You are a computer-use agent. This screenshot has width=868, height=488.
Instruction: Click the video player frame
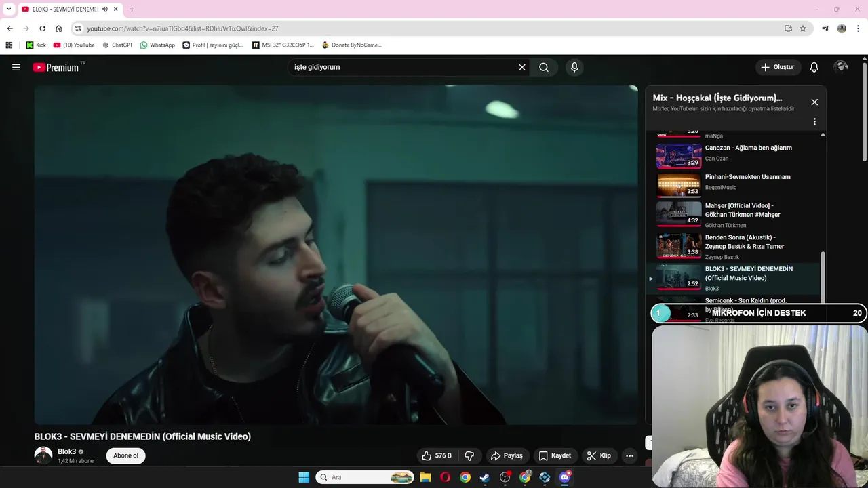click(x=336, y=255)
